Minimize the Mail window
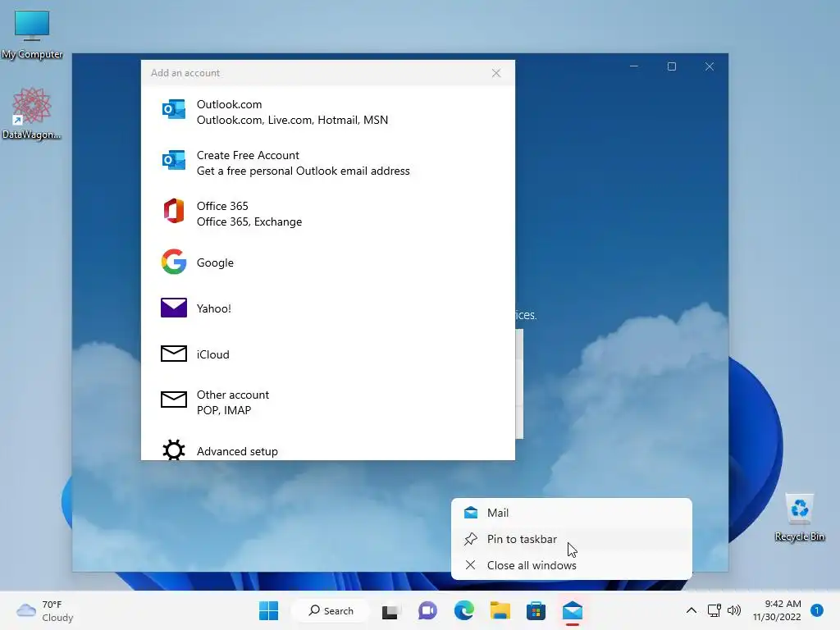This screenshot has height=630, width=840. 634,66
